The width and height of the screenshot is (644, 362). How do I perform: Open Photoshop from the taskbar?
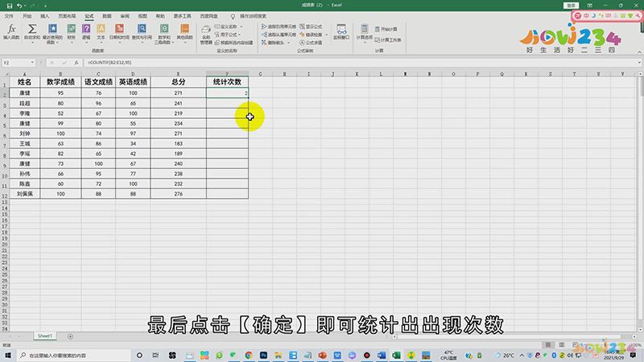263,356
